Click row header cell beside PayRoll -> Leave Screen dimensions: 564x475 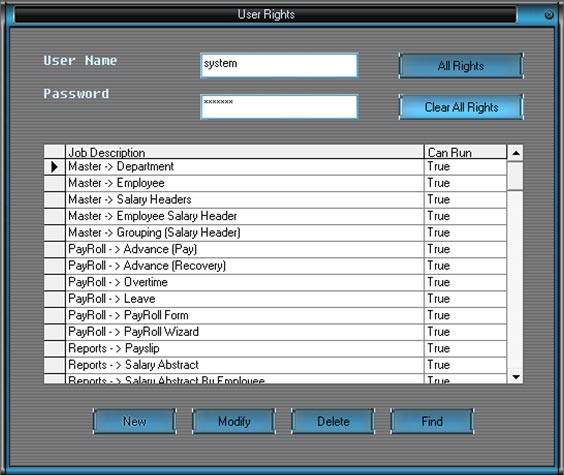point(54,299)
